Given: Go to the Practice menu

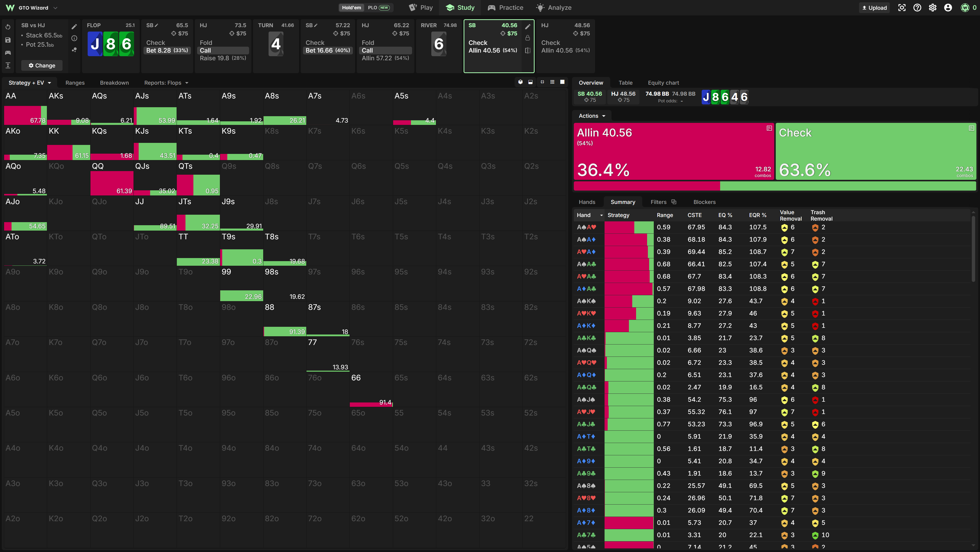Looking at the screenshot, I should point(505,8).
